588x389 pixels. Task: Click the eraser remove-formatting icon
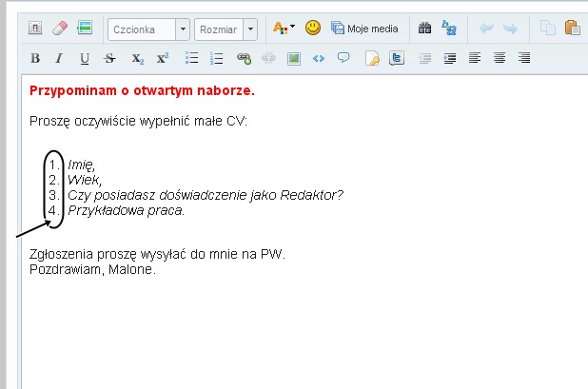tap(59, 29)
